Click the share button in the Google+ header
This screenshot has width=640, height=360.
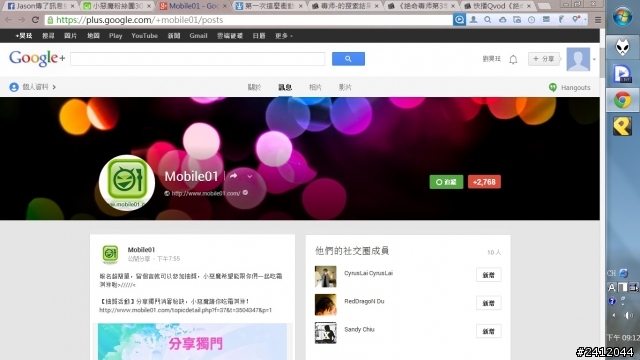544,59
